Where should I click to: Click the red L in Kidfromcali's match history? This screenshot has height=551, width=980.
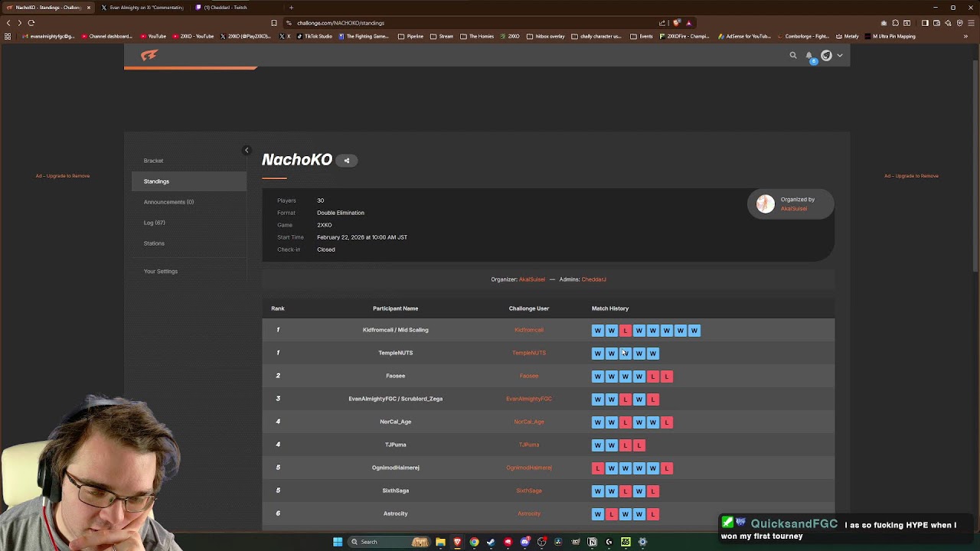626,331
